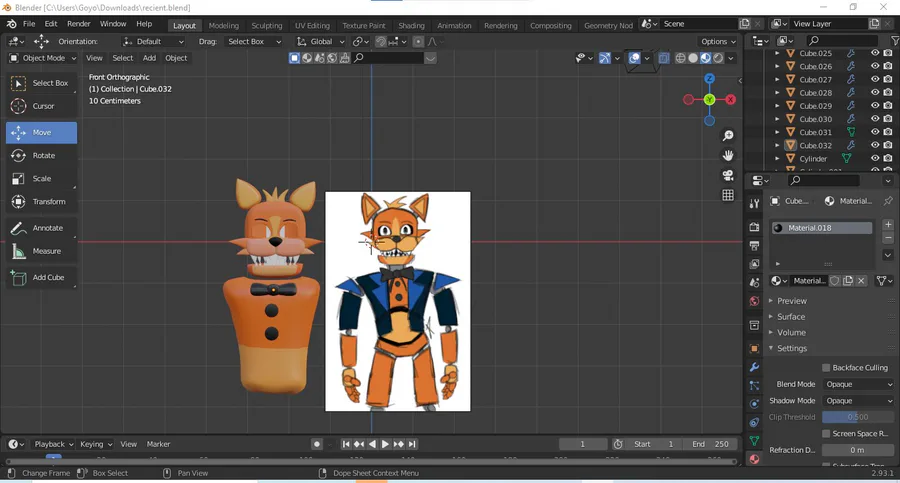The image size is (900, 483).
Task: Open Object Mode dropdown
Action: click(x=42, y=58)
